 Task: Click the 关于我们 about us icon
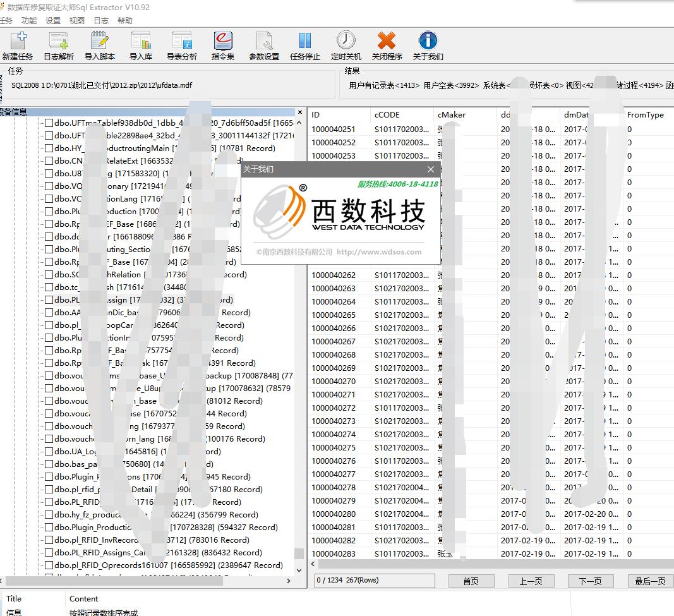(428, 45)
